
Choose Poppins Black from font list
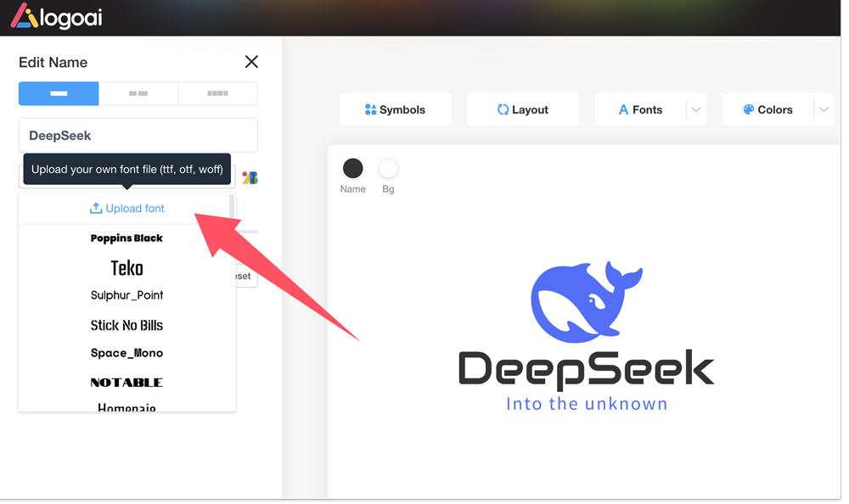click(x=127, y=238)
